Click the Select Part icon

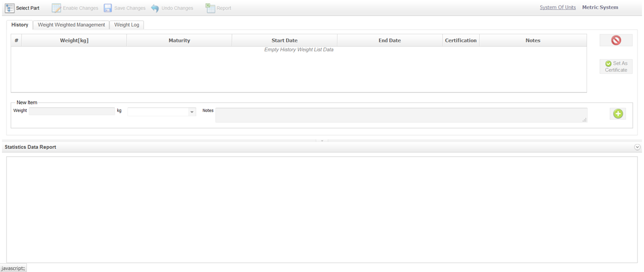pos(10,8)
